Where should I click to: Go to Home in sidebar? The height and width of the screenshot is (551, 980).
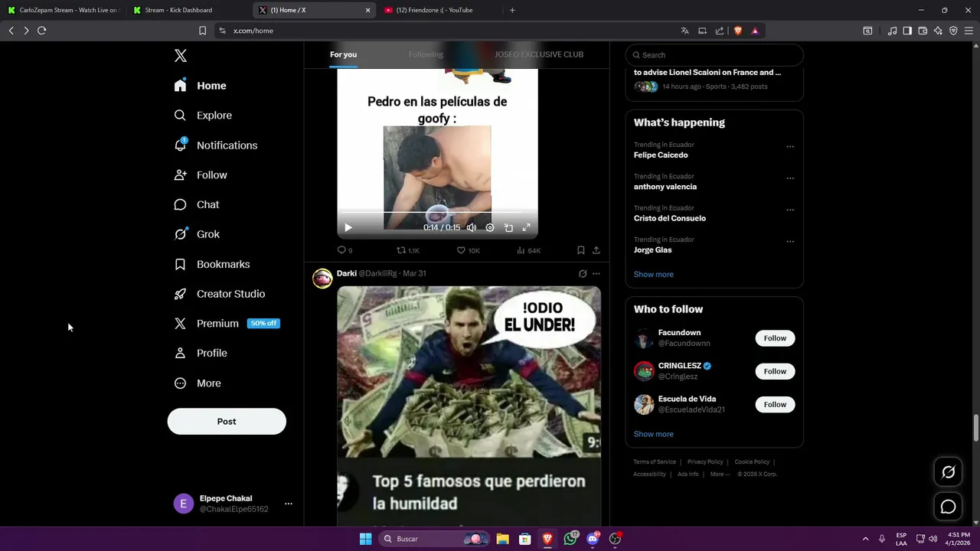click(x=201, y=86)
